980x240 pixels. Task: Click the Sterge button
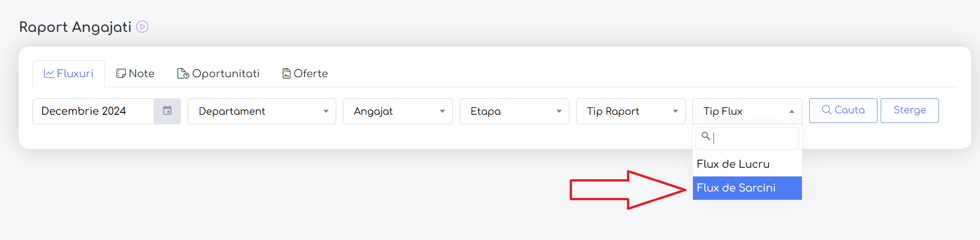point(909,110)
